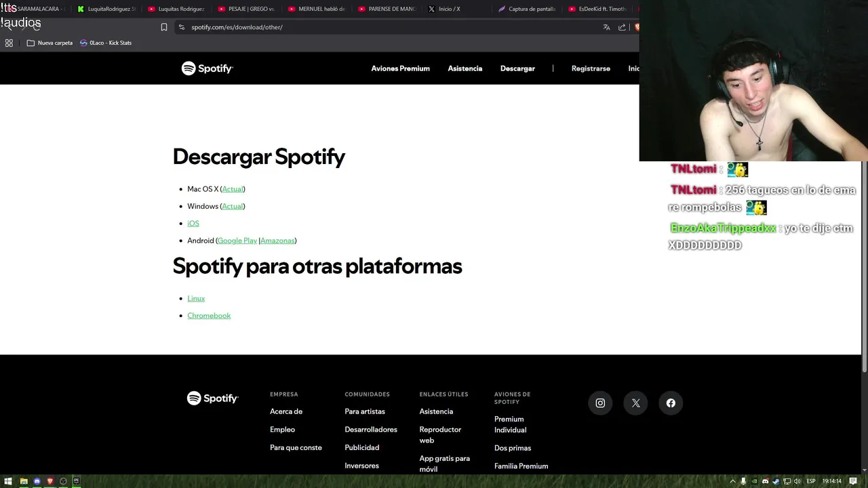Screen dimensions: 868x488
Task: Open App gratis para móvil link
Action: coord(444,464)
